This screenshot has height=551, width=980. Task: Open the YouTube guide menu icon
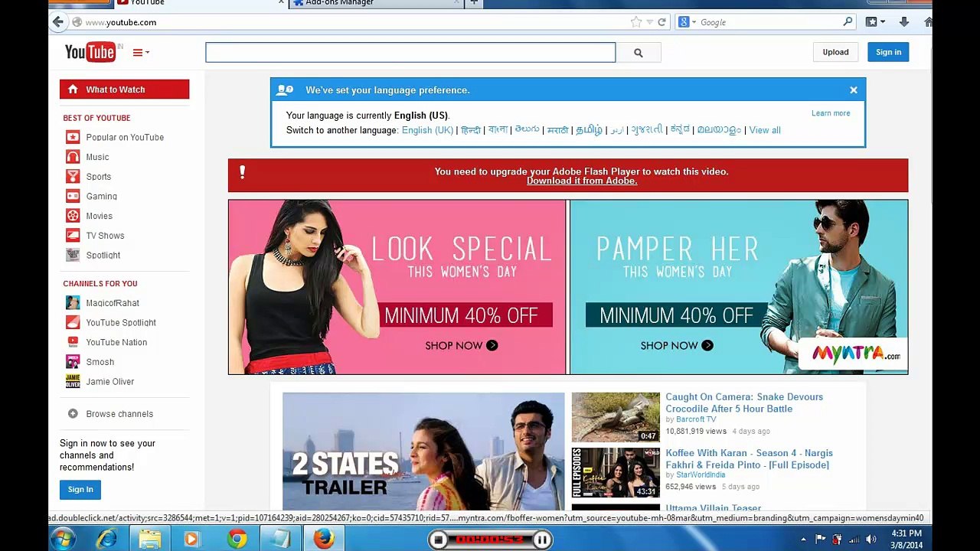141,53
